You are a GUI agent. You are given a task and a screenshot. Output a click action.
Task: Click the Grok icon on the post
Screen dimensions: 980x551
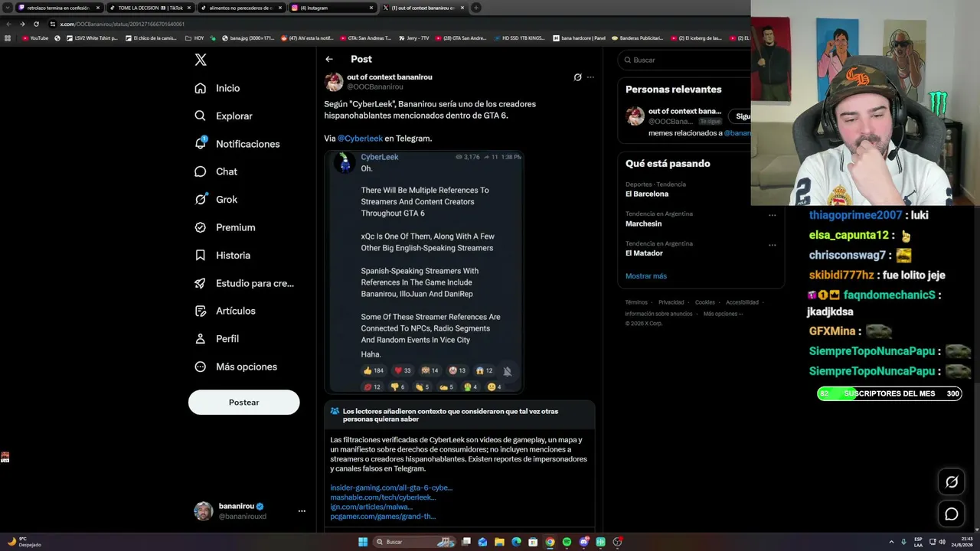577,77
